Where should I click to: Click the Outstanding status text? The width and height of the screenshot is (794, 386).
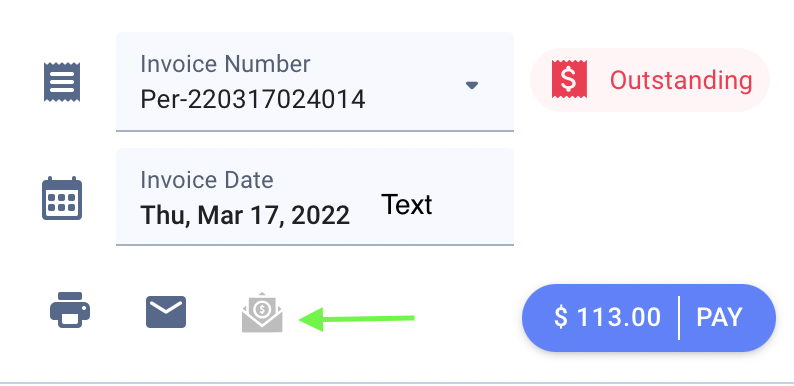pos(681,80)
